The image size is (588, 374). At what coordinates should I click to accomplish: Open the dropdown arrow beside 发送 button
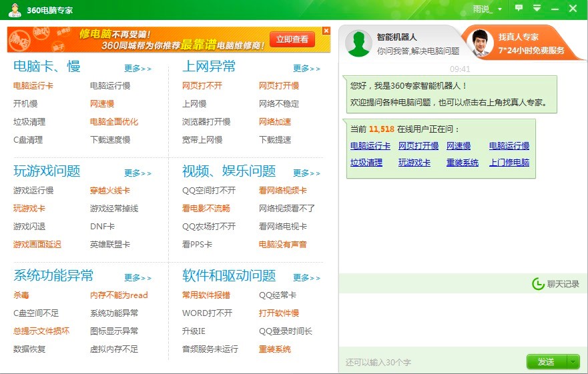pos(573,361)
